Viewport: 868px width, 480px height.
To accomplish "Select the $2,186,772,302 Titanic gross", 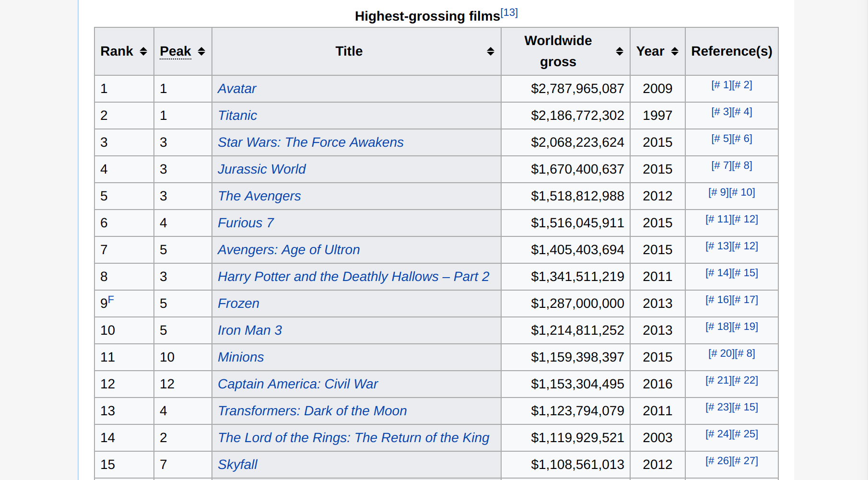I will (577, 116).
